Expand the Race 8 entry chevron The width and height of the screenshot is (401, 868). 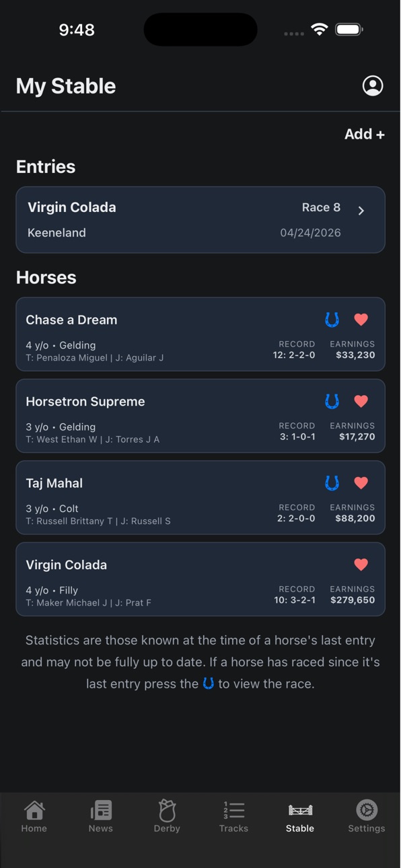(x=361, y=211)
